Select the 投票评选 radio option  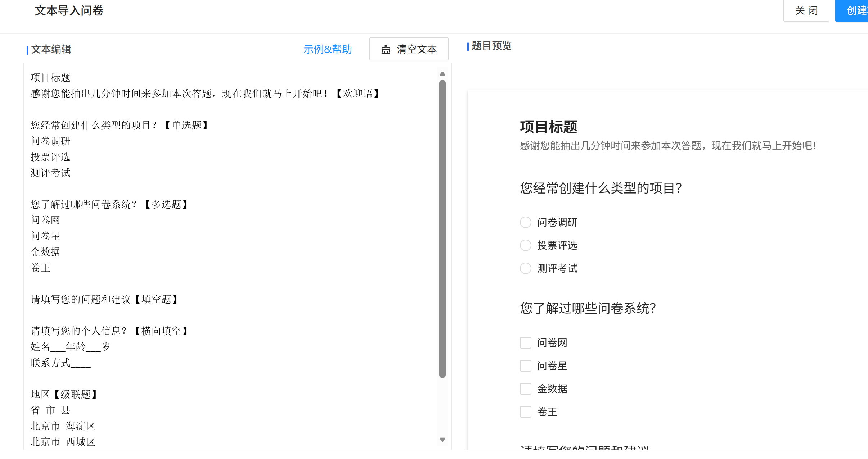click(525, 245)
